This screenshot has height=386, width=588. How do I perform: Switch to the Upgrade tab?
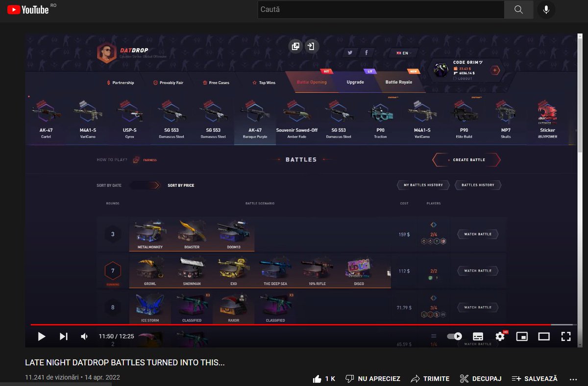[355, 82]
